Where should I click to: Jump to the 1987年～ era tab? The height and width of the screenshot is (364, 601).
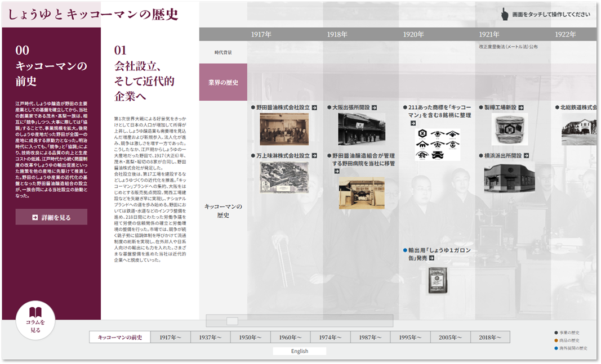(x=370, y=337)
